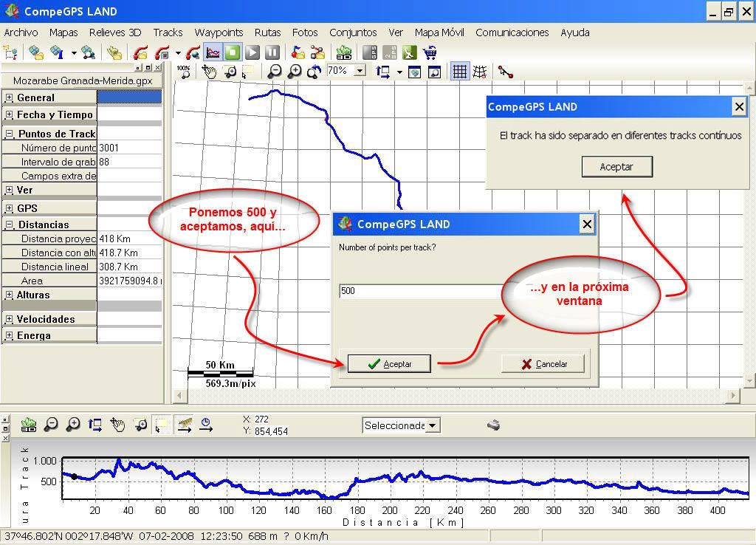This screenshot has width=756, height=545.
Task: Zoom in the map with plus magnifier
Action: coord(294,72)
